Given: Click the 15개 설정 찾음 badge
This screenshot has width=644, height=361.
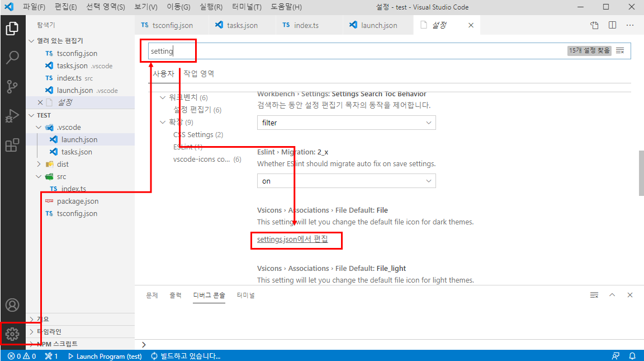Looking at the screenshot, I should click(589, 50).
